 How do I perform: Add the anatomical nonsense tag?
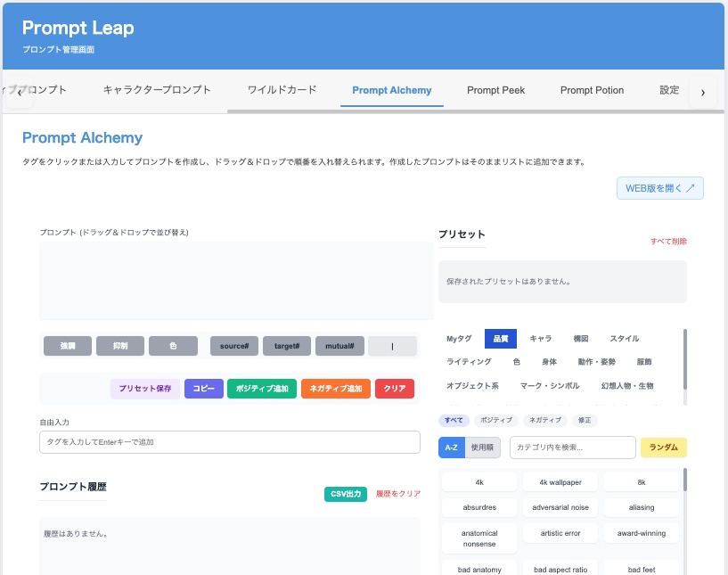pos(479,538)
